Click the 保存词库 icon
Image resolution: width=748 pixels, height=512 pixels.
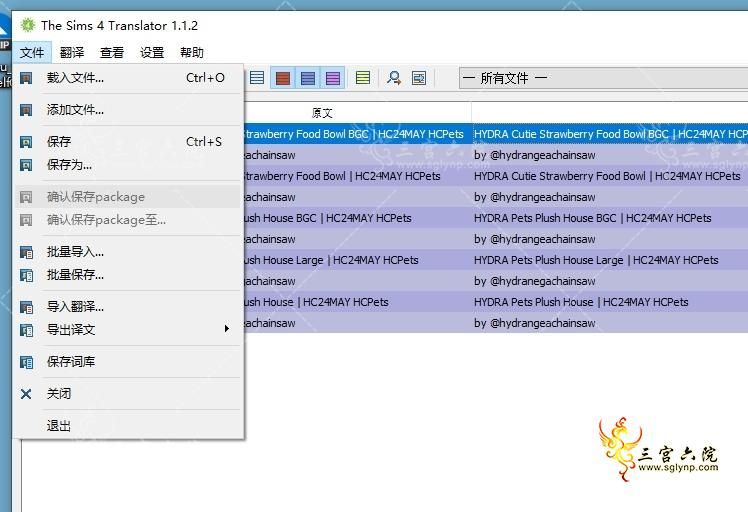coord(26,362)
